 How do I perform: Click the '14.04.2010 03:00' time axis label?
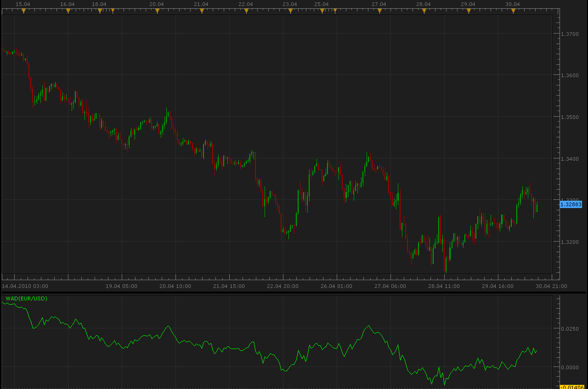tap(25, 286)
